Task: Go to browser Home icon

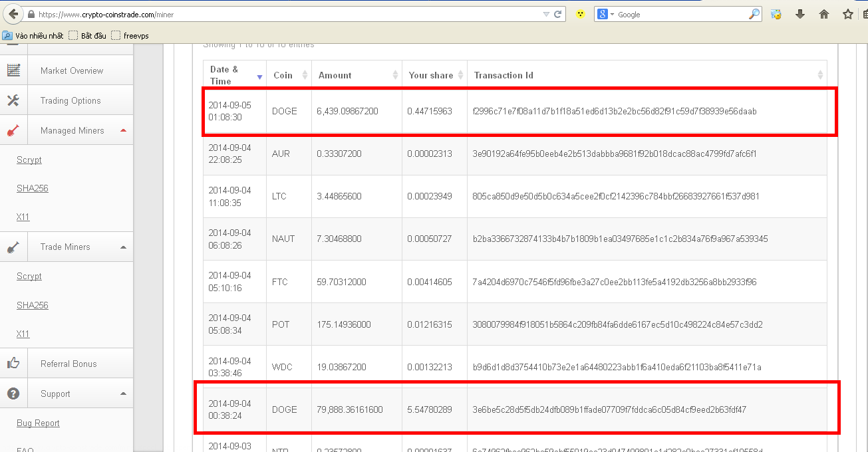Action: pyautogui.click(x=824, y=14)
